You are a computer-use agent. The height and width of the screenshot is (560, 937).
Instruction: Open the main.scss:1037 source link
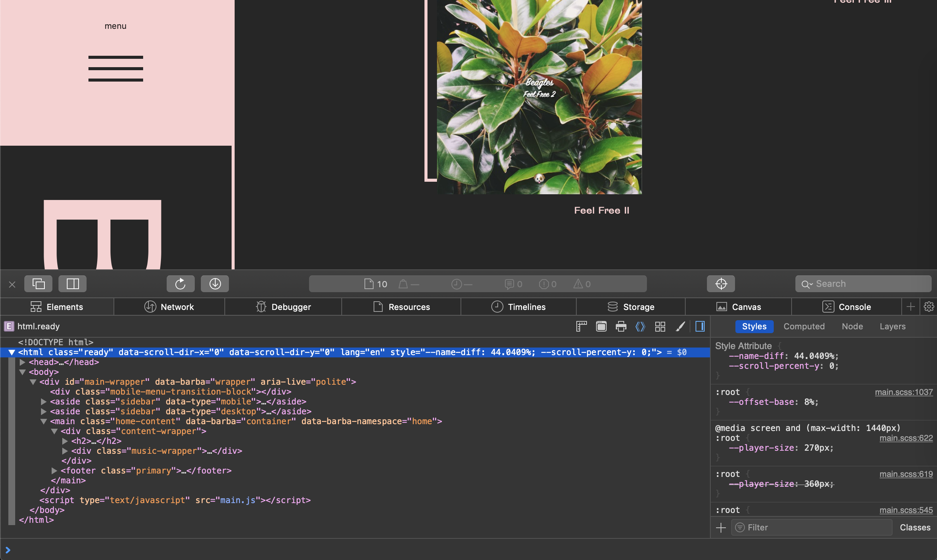pyautogui.click(x=904, y=392)
